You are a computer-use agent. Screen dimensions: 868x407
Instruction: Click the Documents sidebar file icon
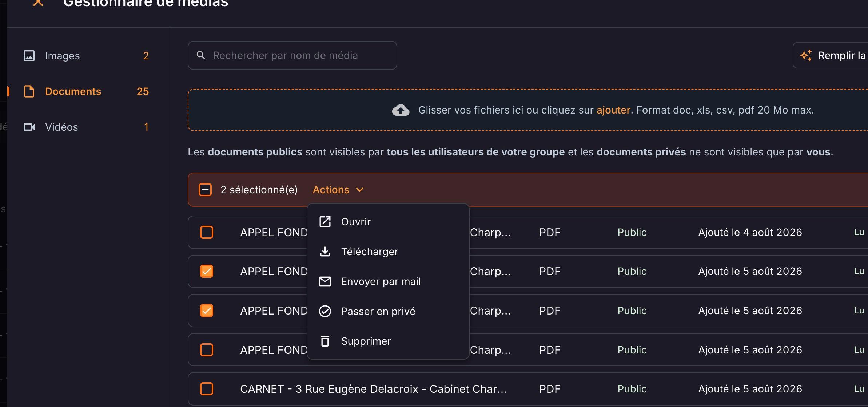pyautogui.click(x=29, y=91)
